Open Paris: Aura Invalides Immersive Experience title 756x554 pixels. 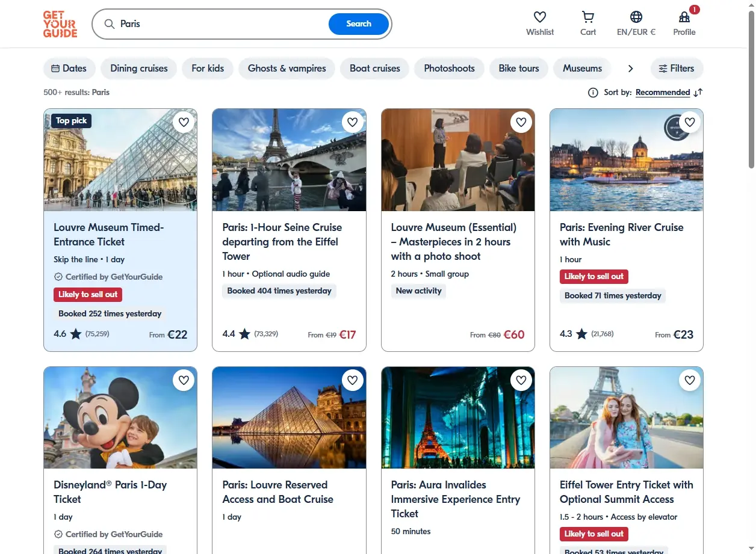click(x=456, y=499)
